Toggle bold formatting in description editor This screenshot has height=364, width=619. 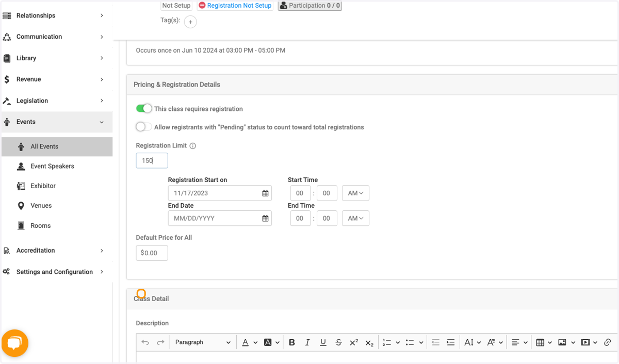pos(292,342)
